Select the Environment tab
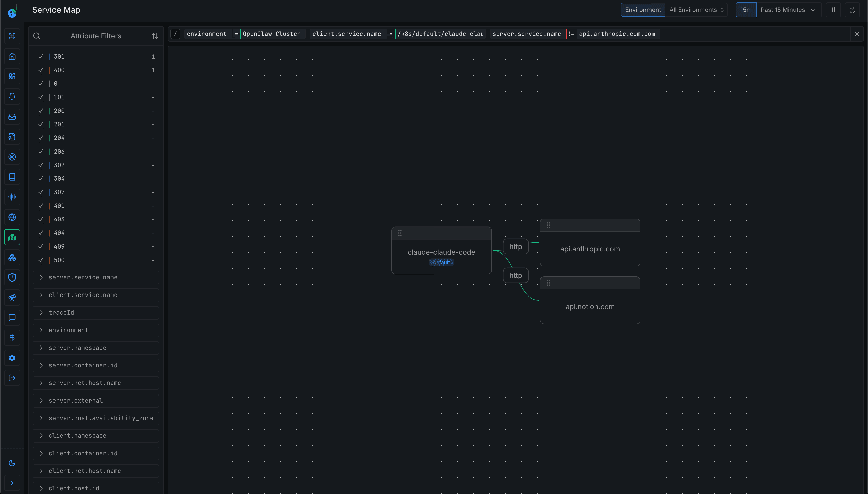 (x=643, y=10)
